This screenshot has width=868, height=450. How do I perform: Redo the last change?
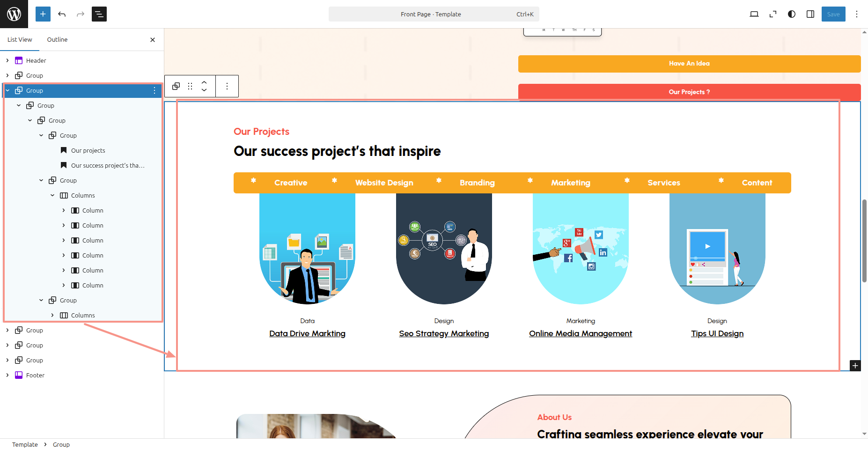click(81, 14)
